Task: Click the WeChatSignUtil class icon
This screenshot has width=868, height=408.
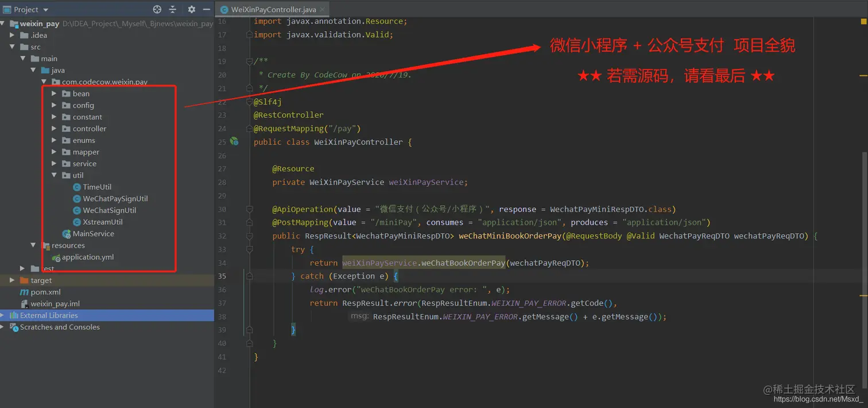Action: (77, 210)
